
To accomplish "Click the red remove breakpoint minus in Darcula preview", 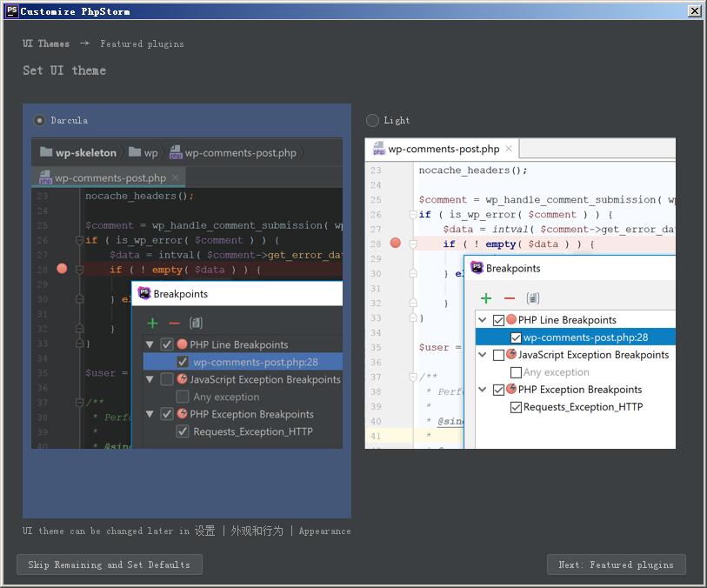I will pos(174,324).
